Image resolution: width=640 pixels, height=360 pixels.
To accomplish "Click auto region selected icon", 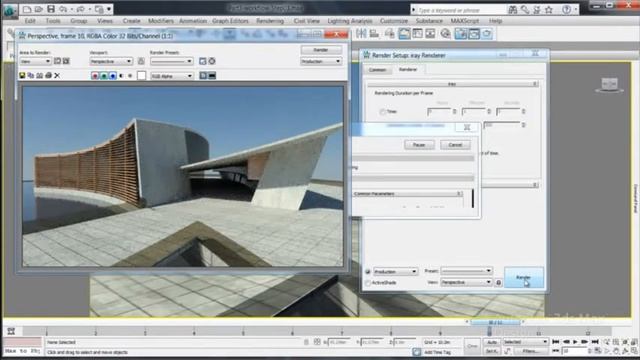I will 66,61.
